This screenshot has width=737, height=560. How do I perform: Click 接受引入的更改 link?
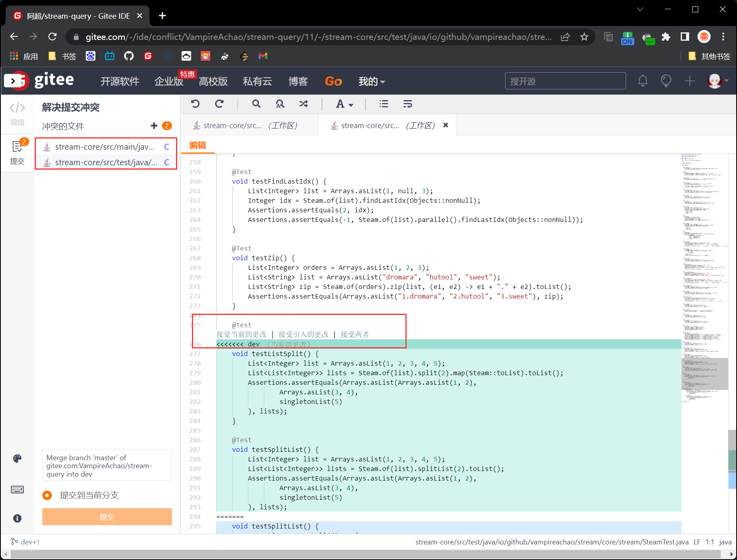pyautogui.click(x=303, y=334)
